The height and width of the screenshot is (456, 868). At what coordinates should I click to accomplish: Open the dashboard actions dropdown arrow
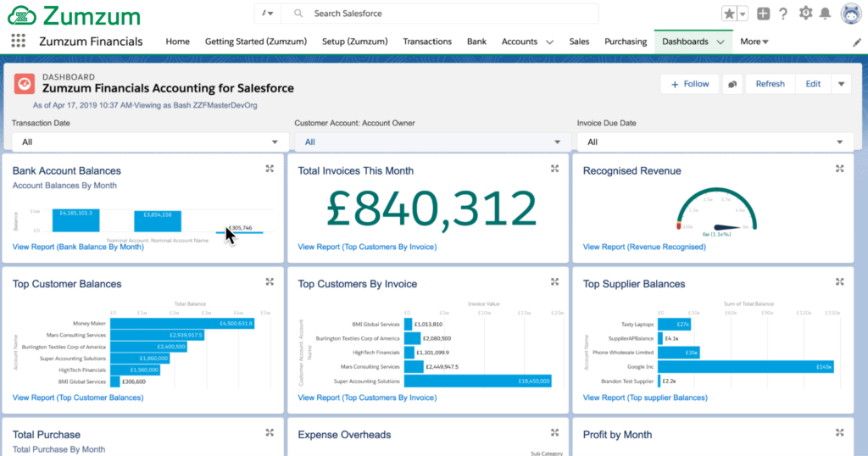tap(842, 84)
